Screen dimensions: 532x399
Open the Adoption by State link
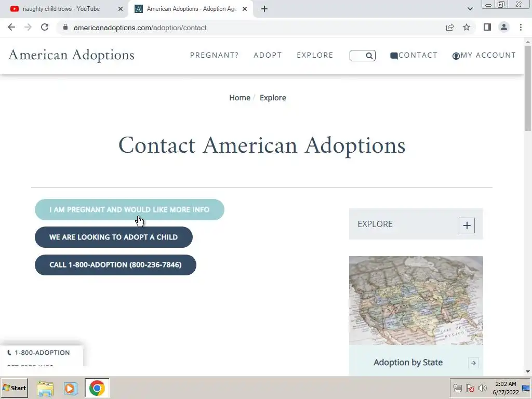408,362
